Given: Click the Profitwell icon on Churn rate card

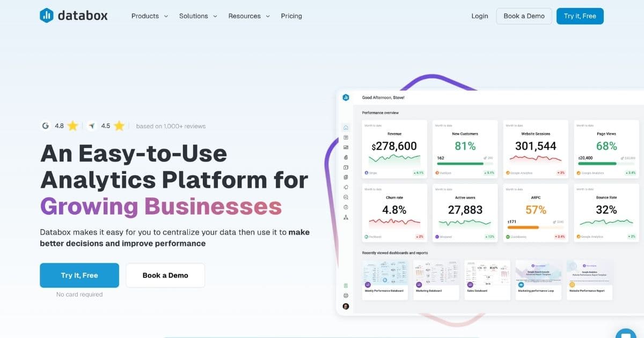Looking at the screenshot, I should tap(367, 237).
